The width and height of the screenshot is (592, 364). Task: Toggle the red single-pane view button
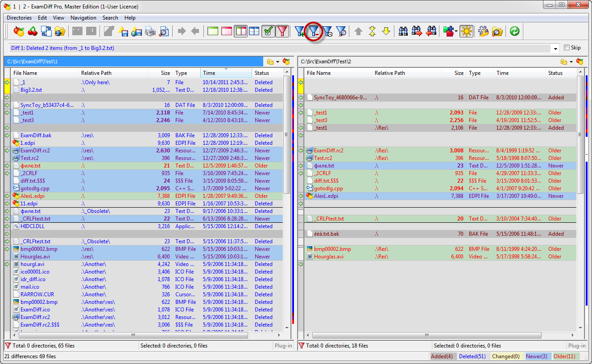pos(227,31)
